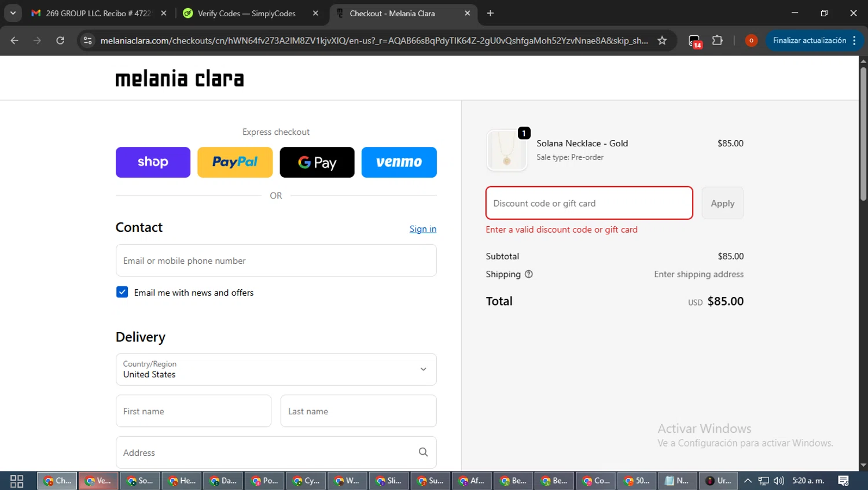Focus the First name field

[193, 411]
